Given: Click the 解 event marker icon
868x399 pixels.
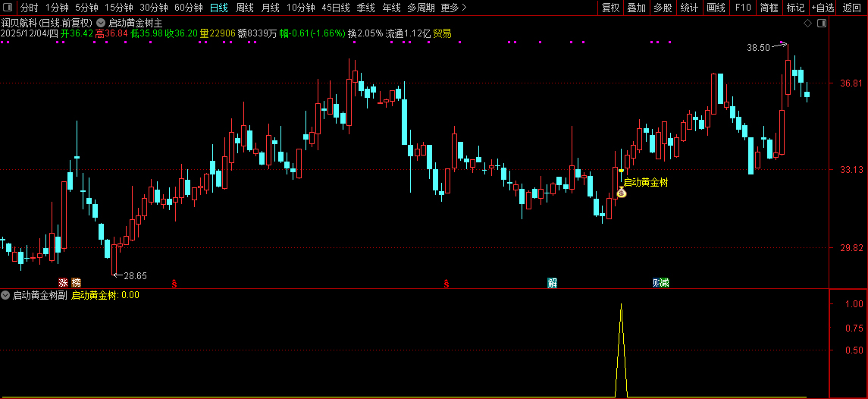Looking at the screenshot, I should pyautogui.click(x=552, y=283).
